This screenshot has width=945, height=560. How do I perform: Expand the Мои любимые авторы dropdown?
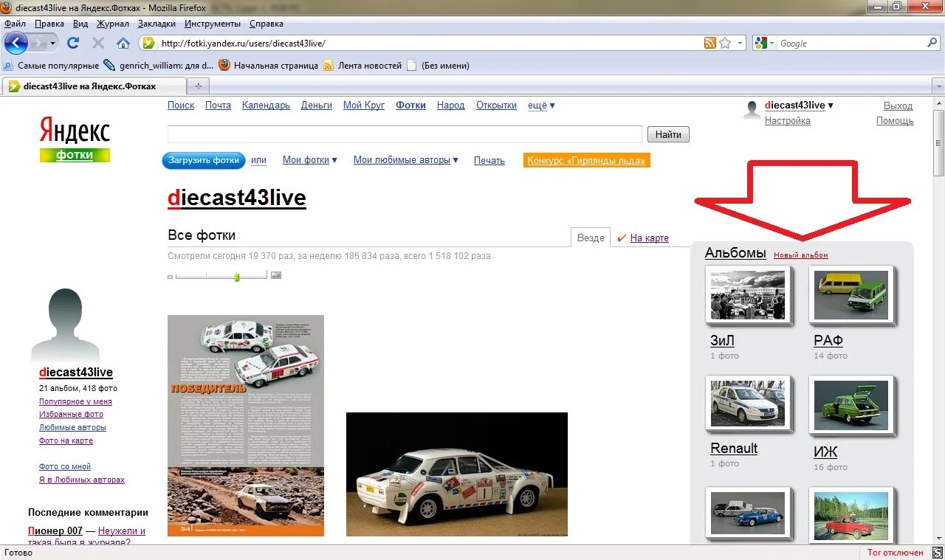[x=406, y=160]
